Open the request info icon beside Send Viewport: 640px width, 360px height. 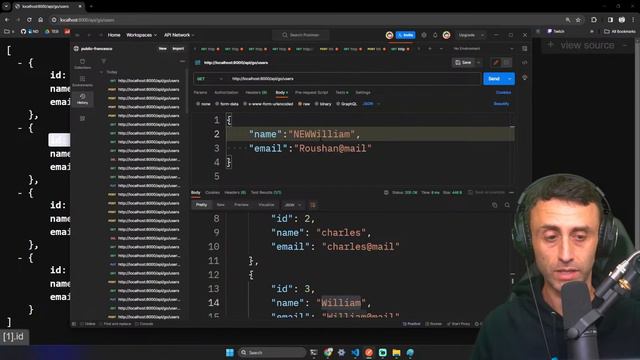[x=524, y=78]
